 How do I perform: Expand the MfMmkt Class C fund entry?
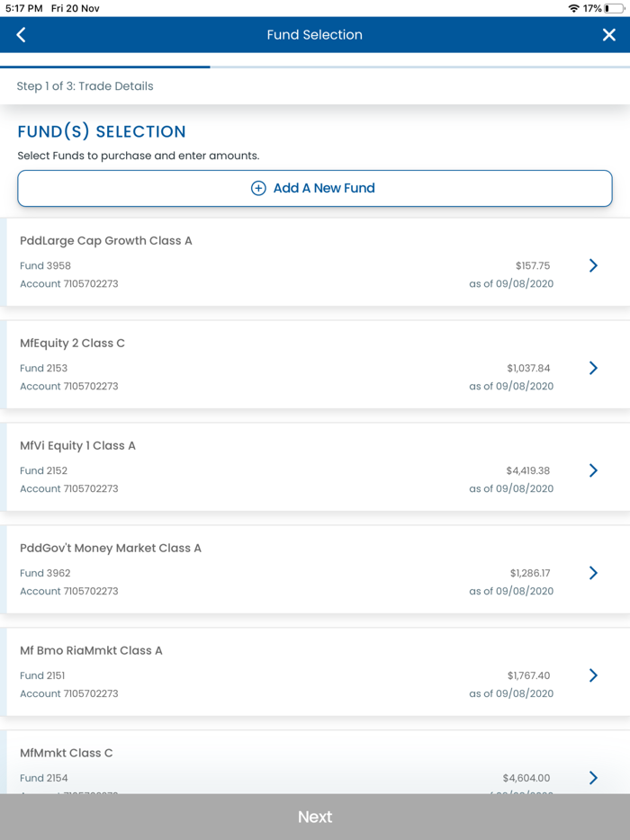point(592,778)
